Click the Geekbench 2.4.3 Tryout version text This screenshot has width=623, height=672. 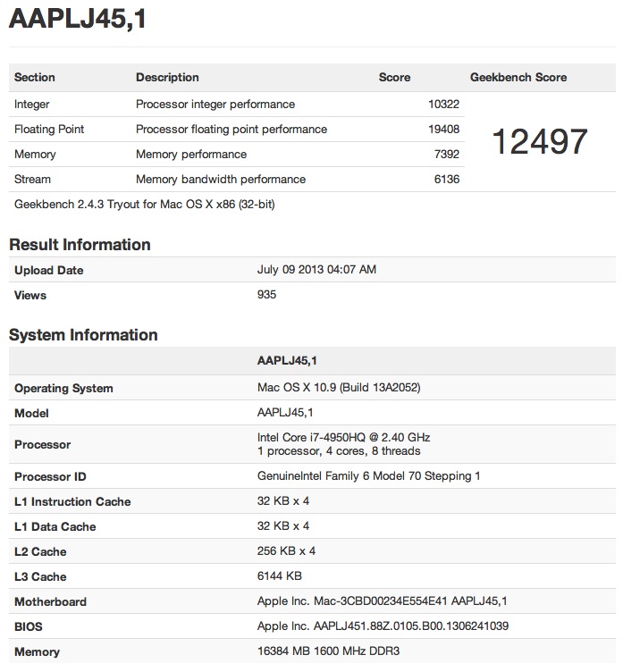click(x=144, y=205)
